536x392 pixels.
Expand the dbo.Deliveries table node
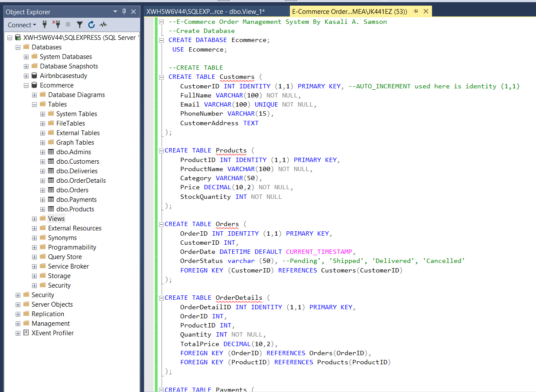[42, 171]
